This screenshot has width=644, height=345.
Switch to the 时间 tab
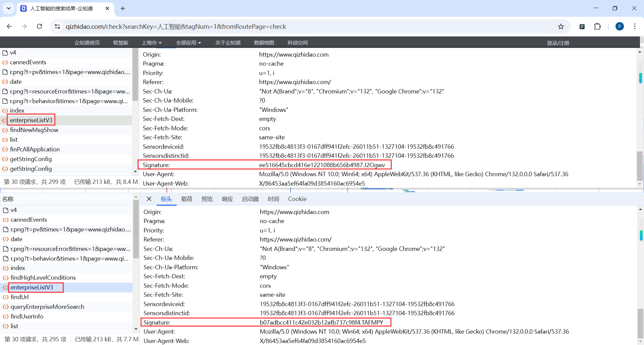click(273, 199)
